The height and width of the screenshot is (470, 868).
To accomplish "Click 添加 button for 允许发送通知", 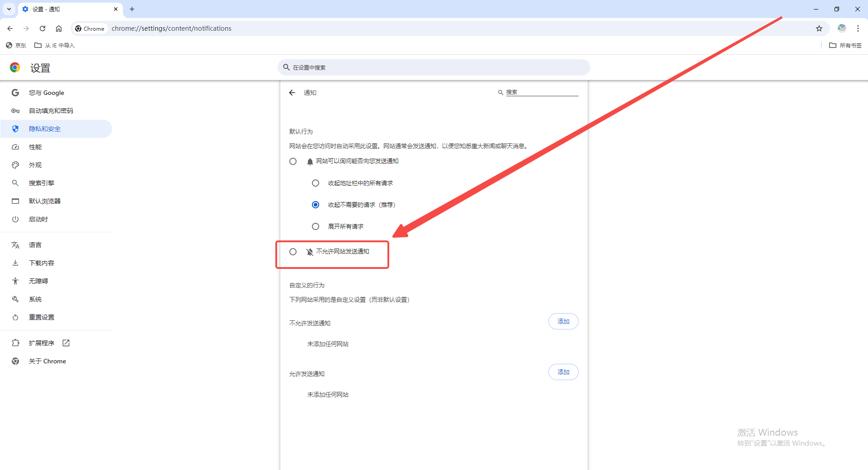I will coord(563,372).
